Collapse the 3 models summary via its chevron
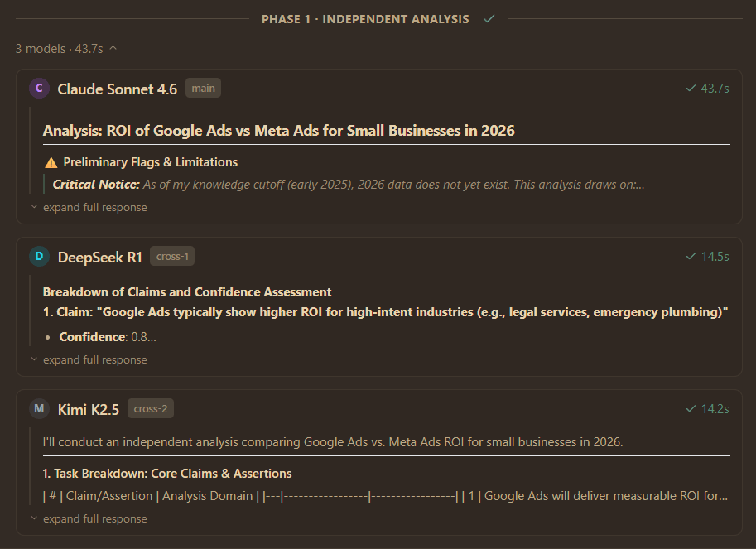Viewport: 756px width, 549px height. coord(113,48)
